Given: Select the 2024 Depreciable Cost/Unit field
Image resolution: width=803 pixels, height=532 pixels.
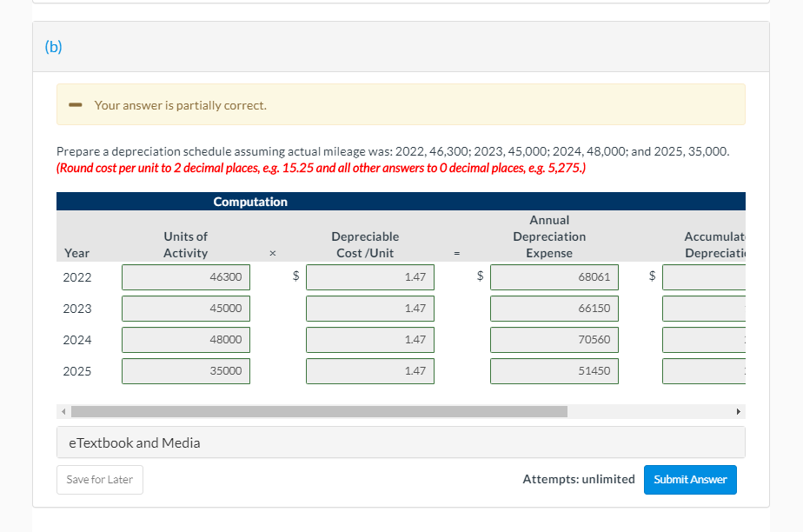Looking at the screenshot, I should [x=370, y=340].
